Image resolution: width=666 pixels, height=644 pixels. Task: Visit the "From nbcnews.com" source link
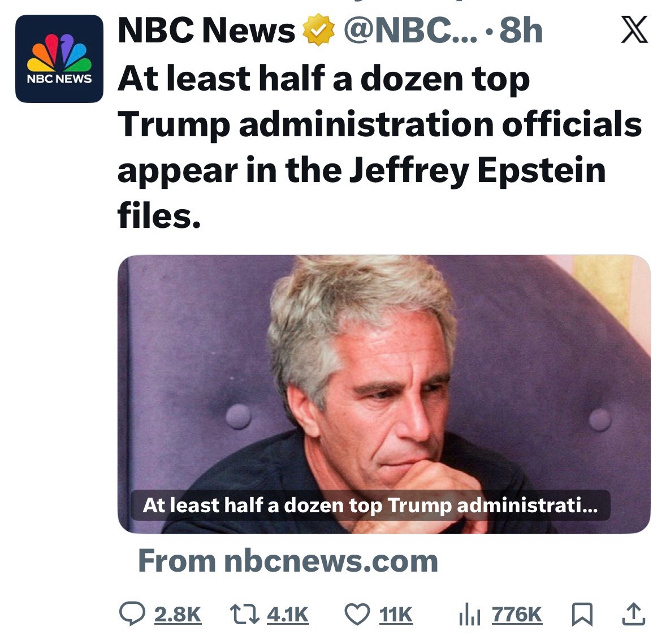tap(288, 561)
